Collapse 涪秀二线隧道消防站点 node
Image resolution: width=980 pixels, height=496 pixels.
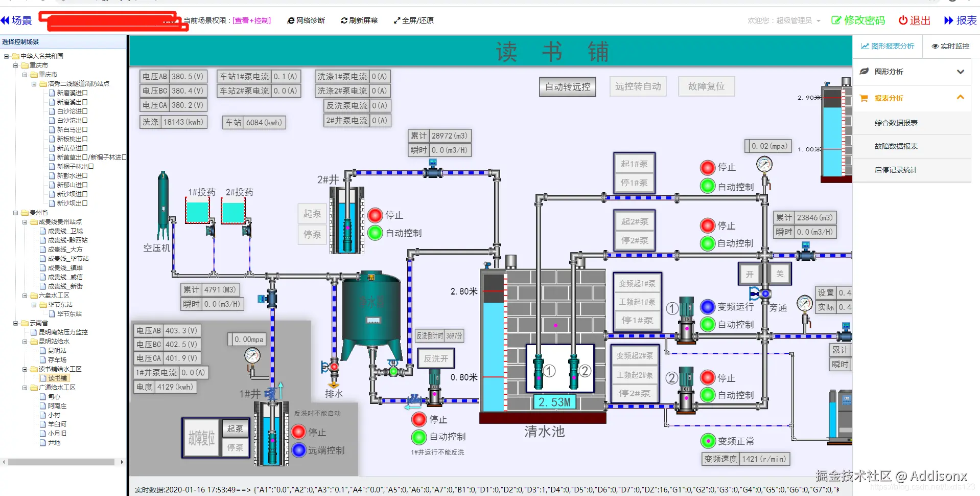[34, 84]
